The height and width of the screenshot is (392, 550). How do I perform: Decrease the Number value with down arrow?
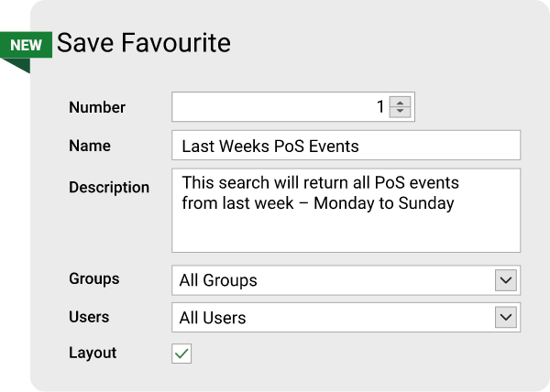(x=400, y=113)
